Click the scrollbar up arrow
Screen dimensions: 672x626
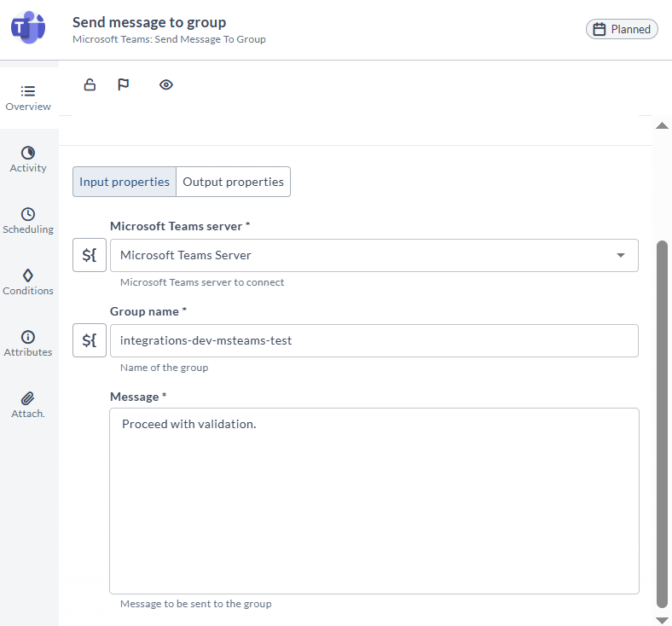click(x=662, y=125)
